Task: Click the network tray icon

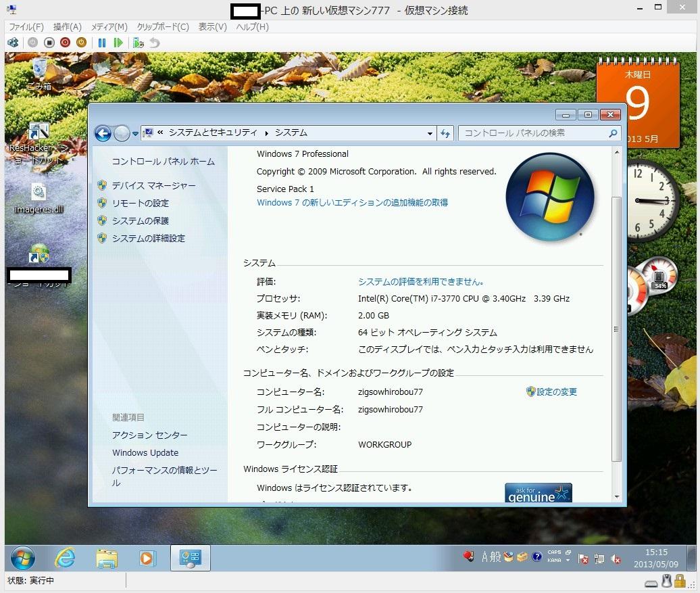Action: click(x=599, y=559)
